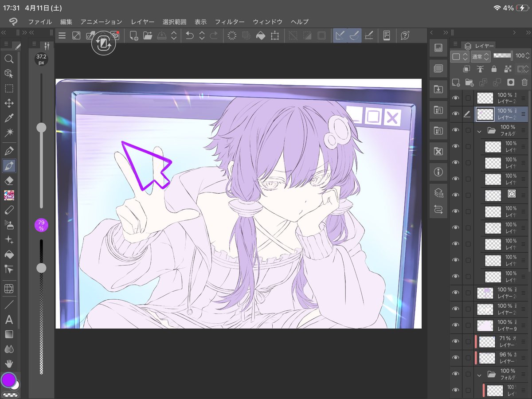Select the Text tool
532x399 pixels.
tap(9, 320)
